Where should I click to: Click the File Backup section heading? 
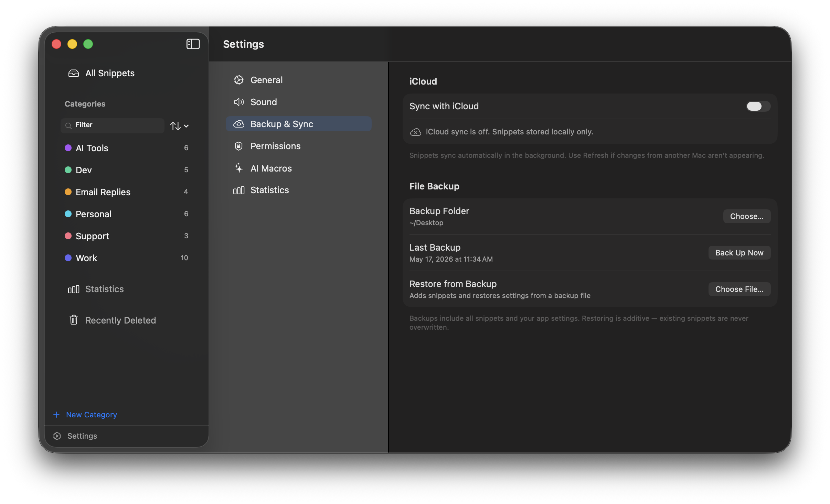434,186
